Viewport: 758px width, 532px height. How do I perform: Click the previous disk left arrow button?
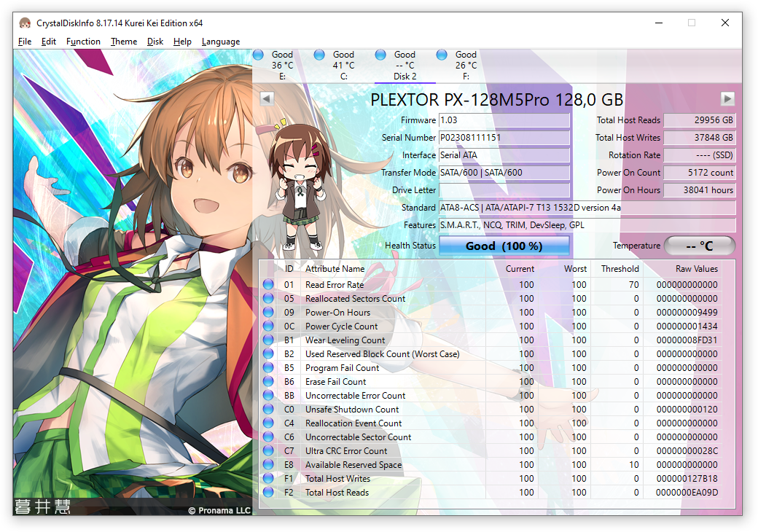point(267,98)
